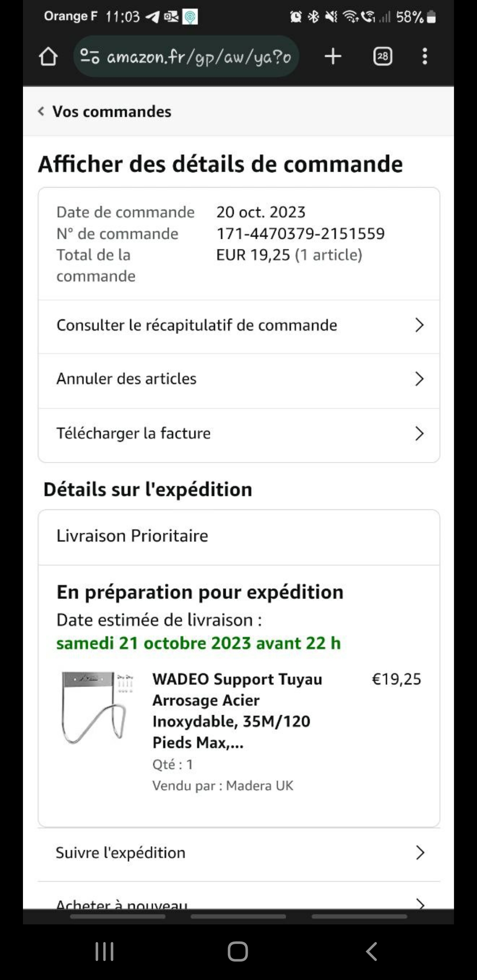Tap the browser home icon
The image size is (477, 980).
[48, 57]
